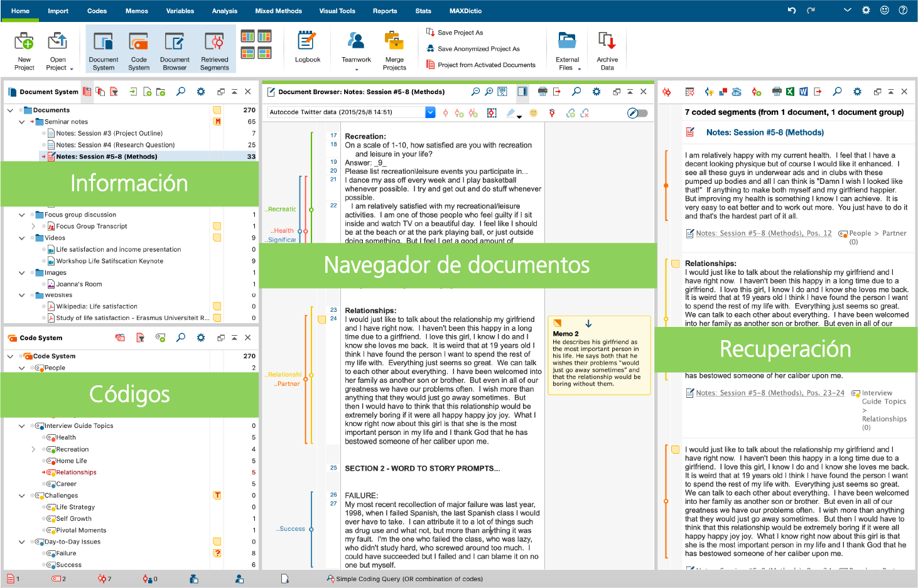Image resolution: width=918 pixels, height=588 pixels.
Task: Click Save Project As
Action: [455, 32]
